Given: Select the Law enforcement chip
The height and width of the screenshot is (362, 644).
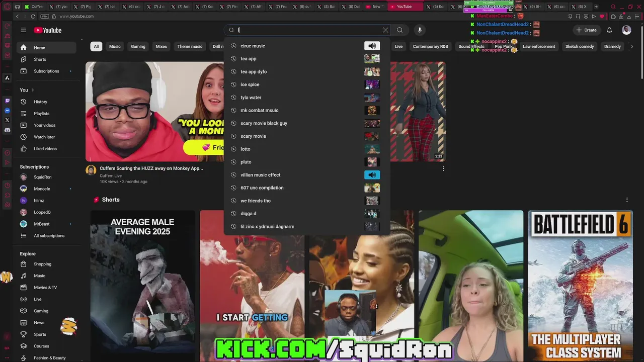Looking at the screenshot, I should click(539, 46).
